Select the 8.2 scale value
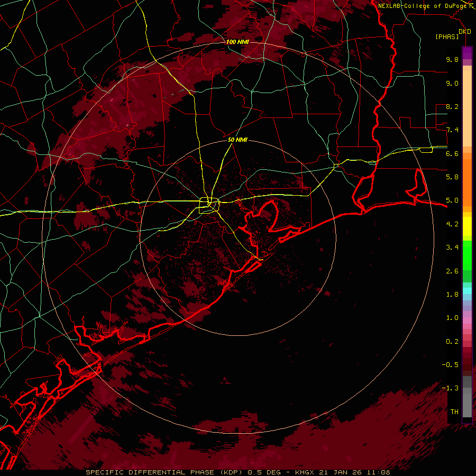Image resolution: width=476 pixels, height=476 pixels. tap(452, 106)
